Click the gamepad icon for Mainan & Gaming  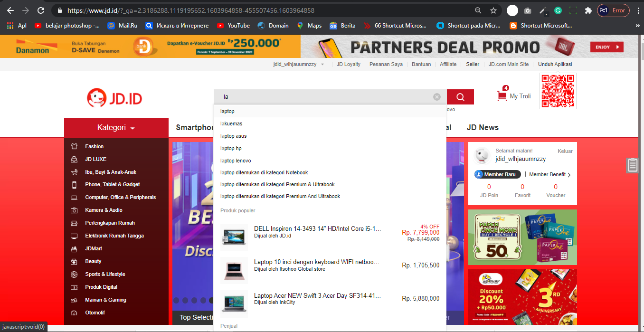click(x=74, y=300)
